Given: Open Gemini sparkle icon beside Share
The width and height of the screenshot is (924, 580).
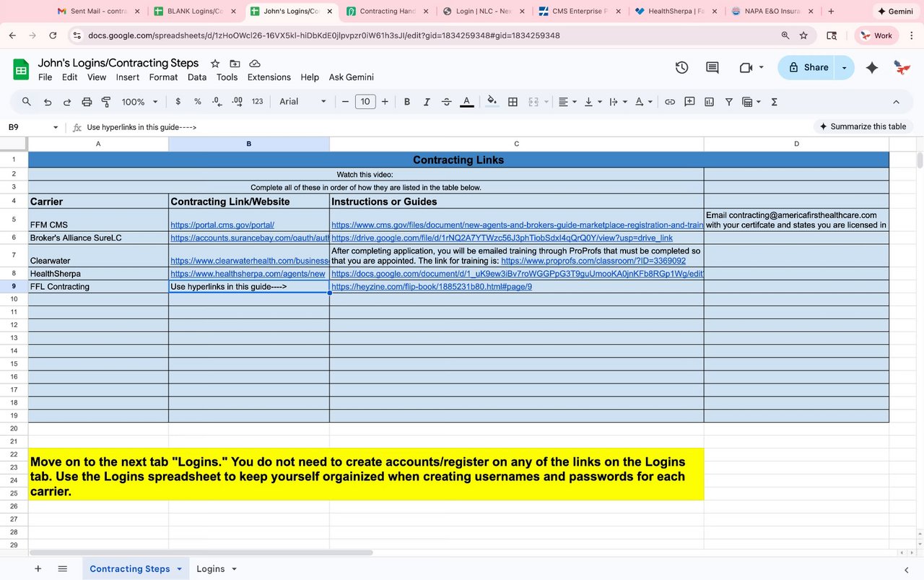Looking at the screenshot, I should point(872,67).
